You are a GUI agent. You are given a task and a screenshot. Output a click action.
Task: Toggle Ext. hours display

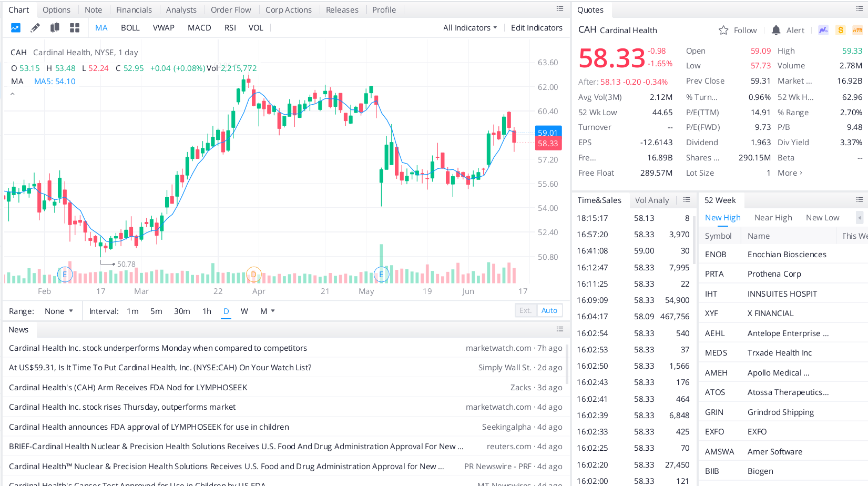point(526,310)
